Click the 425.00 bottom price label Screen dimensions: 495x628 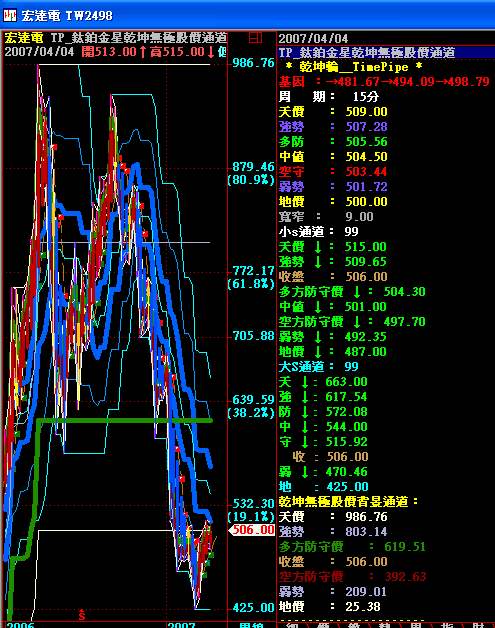click(x=254, y=608)
